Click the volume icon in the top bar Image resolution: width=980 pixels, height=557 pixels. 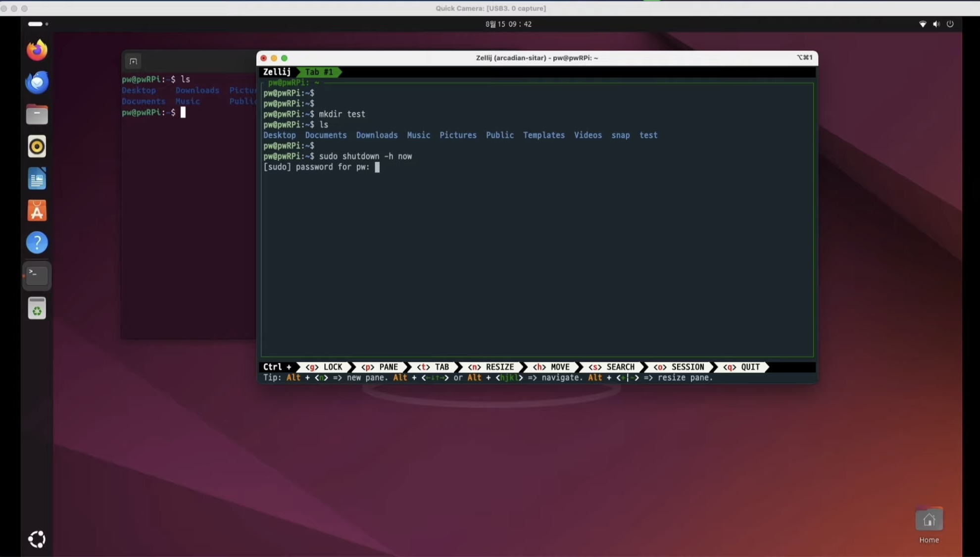coord(936,24)
